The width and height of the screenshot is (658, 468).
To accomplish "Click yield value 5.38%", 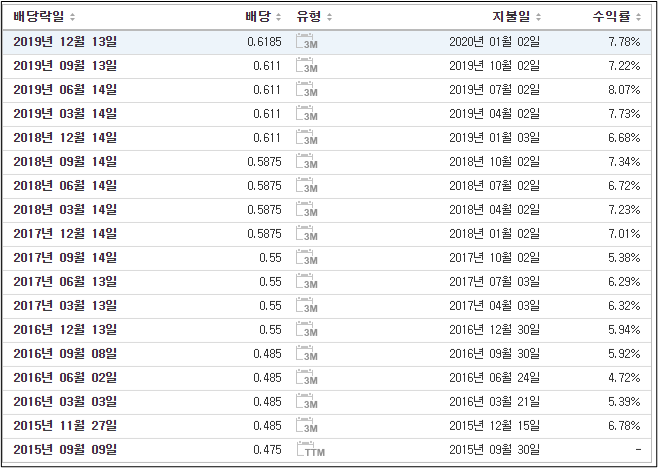I will [x=624, y=257].
